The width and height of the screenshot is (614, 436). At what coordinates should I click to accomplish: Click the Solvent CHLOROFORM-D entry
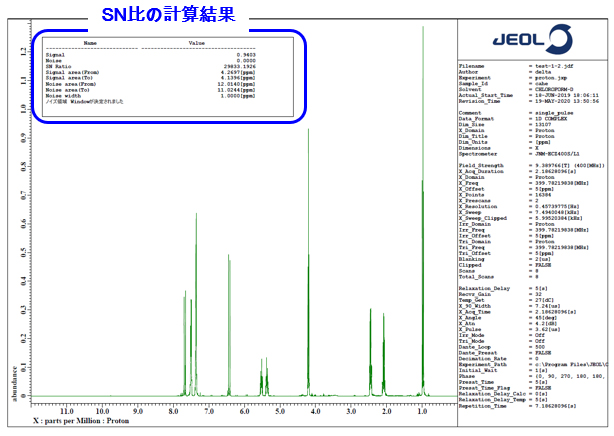[x=520, y=88]
